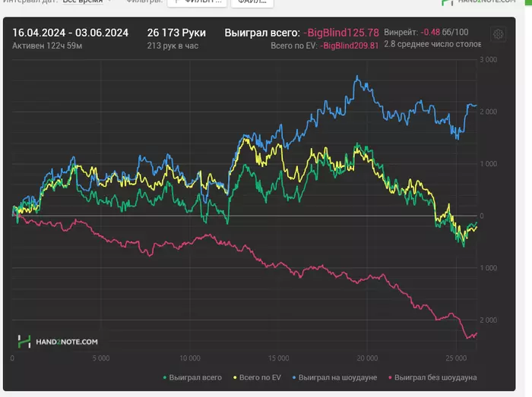
Task: Click '26 173 Руки' hands count
Action: click(176, 33)
